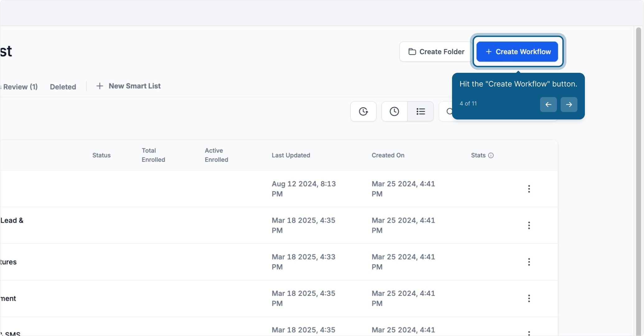644x336 pixels.
Task: Open three-dot menu for the 'tures' row
Action: [x=529, y=262]
